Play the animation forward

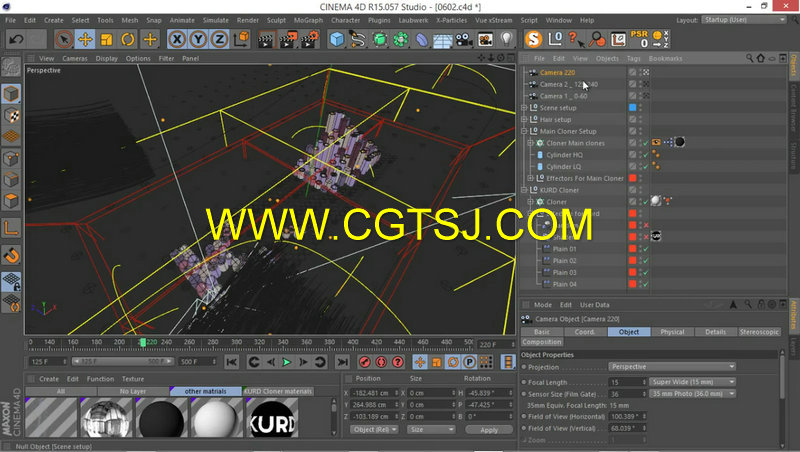point(287,362)
